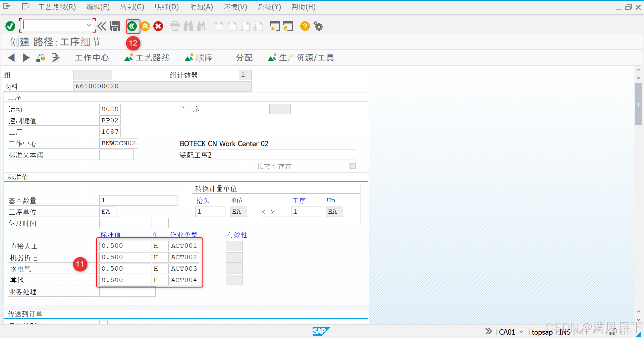Open layout settings with the gear icon

click(318, 26)
